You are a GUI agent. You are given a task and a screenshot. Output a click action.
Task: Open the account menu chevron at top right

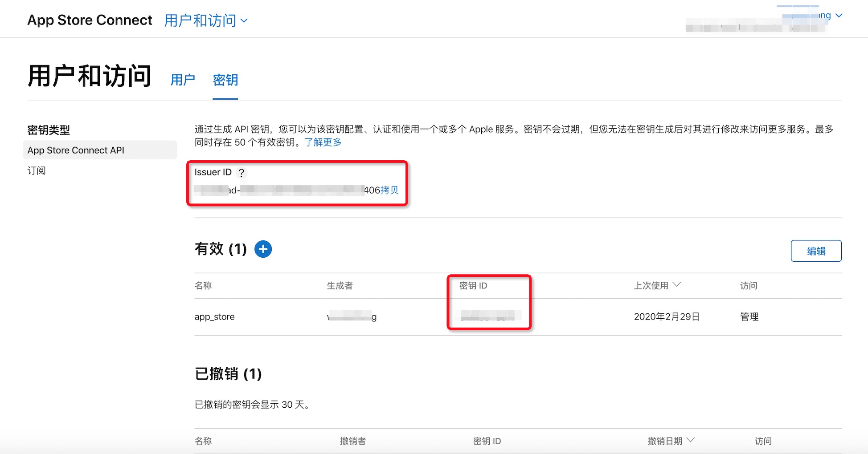pyautogui.click(x=839, y=16)
